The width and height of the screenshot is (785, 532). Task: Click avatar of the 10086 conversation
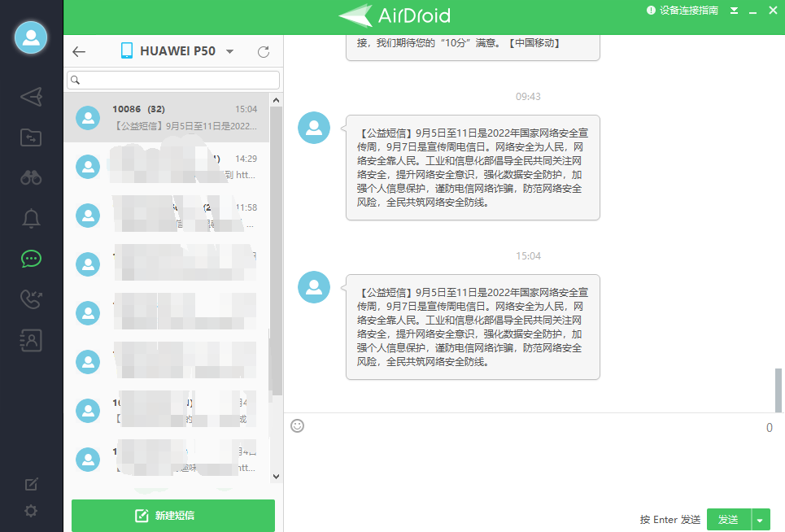(88, 118)
